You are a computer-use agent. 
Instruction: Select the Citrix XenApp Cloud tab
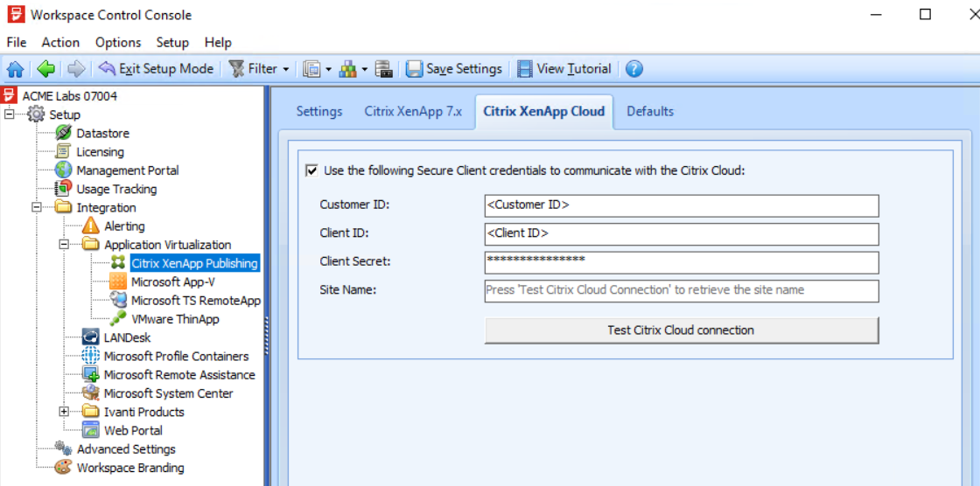coord(543,111)
